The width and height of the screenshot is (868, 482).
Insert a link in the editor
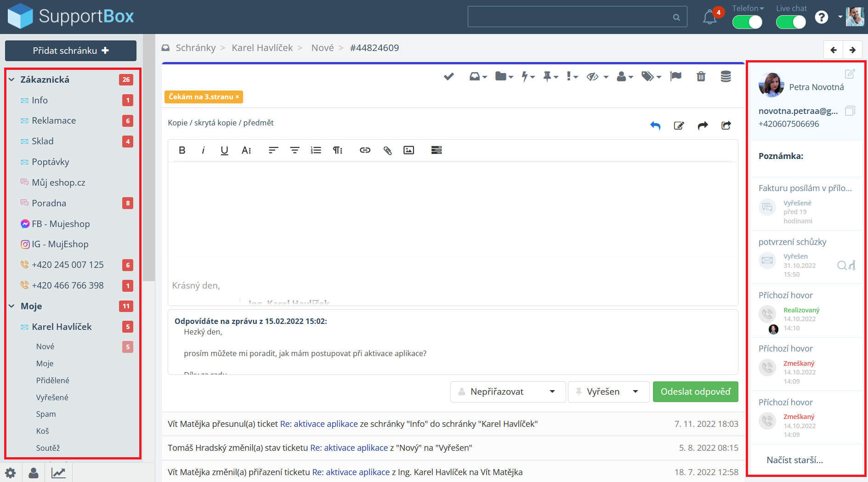365,150
